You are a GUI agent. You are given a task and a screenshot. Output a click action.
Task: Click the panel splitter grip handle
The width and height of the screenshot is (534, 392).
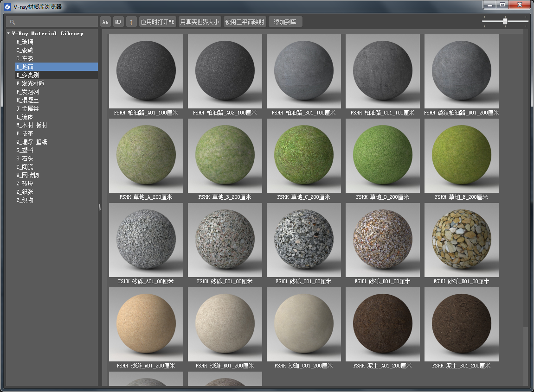[x=100, y=207]
